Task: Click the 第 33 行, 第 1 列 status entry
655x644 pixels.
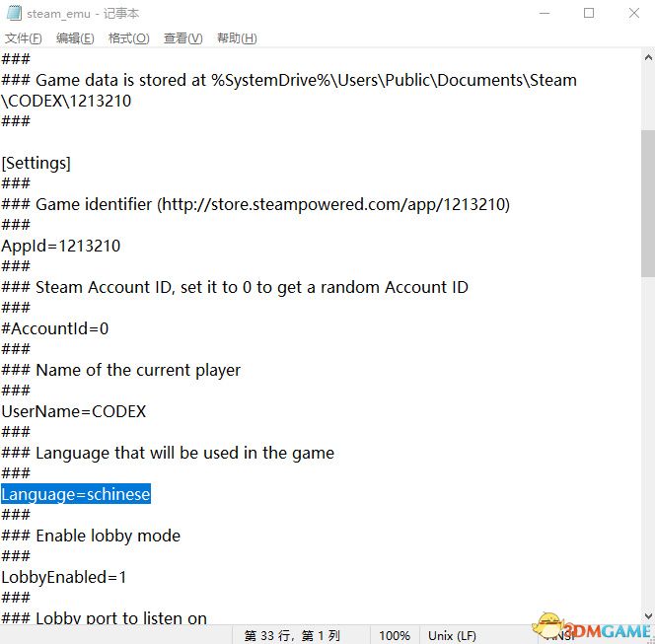Action: pyautogui.click(x=292, y=635)
